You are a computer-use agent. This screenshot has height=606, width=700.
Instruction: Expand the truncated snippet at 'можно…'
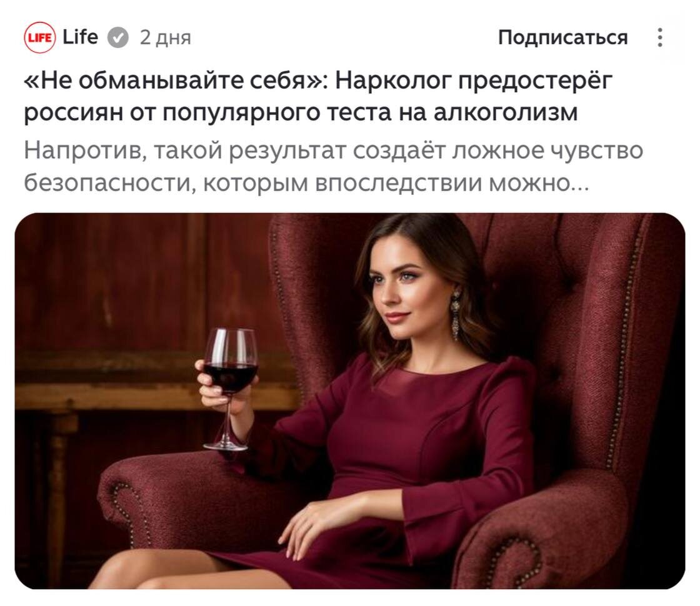tap(539, 182)
